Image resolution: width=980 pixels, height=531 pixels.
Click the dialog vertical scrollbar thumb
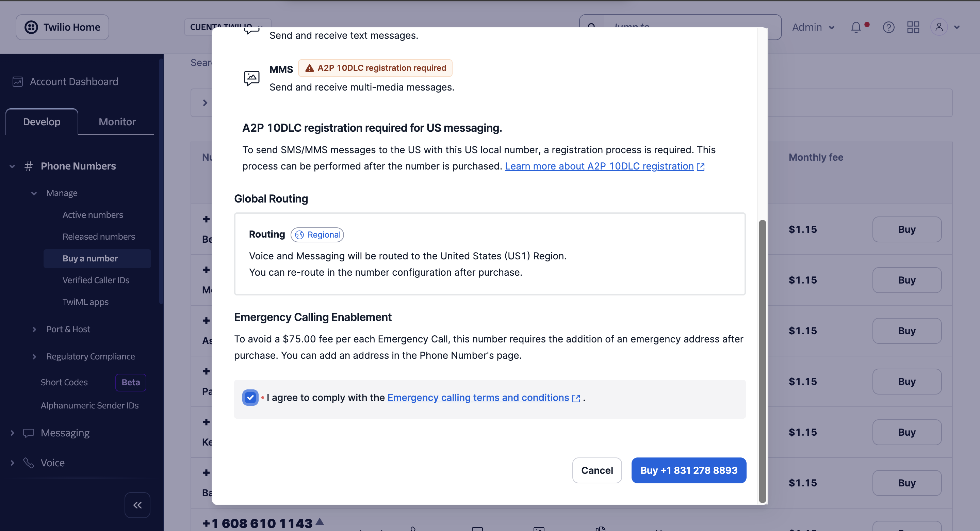pos(762,361)
